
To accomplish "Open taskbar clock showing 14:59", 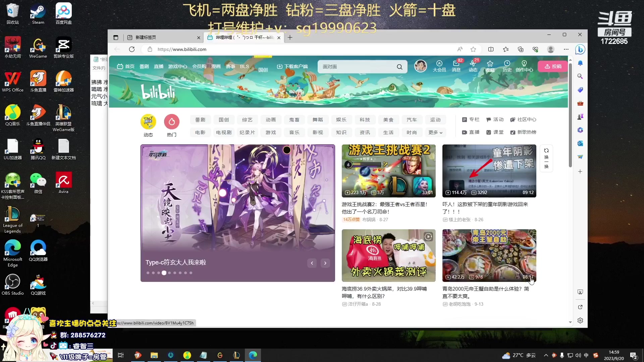I will [614, 355].
